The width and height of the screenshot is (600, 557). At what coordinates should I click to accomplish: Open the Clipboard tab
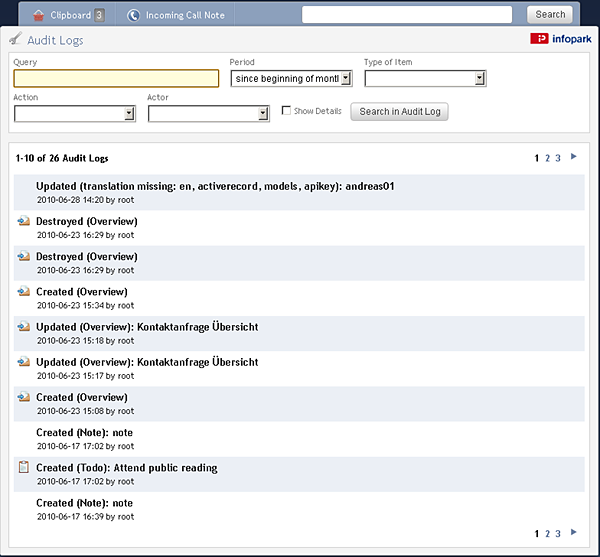click(x=67, y=15)
